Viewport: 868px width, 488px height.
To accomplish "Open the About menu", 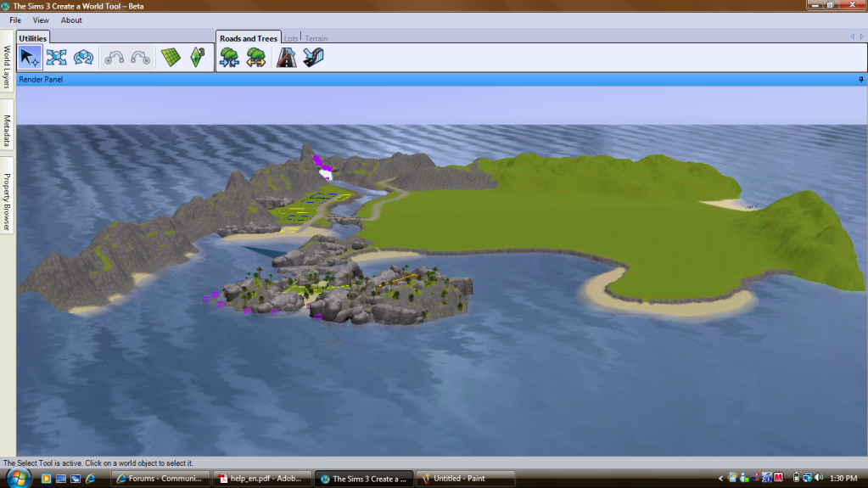I will click(71, 20).
